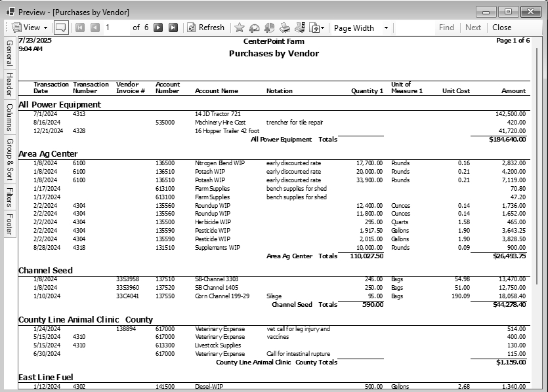548x392 pixels.
Task: Go to the next report page
Action: click(x=159, y=28)
